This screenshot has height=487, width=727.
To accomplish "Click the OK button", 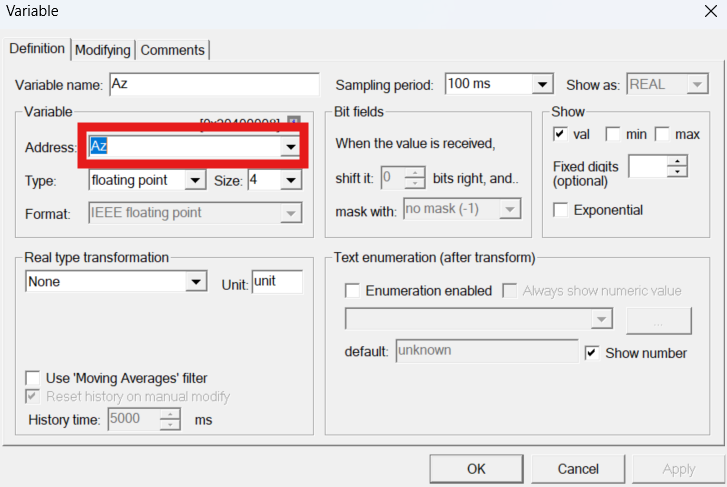I will coord(476,468).
